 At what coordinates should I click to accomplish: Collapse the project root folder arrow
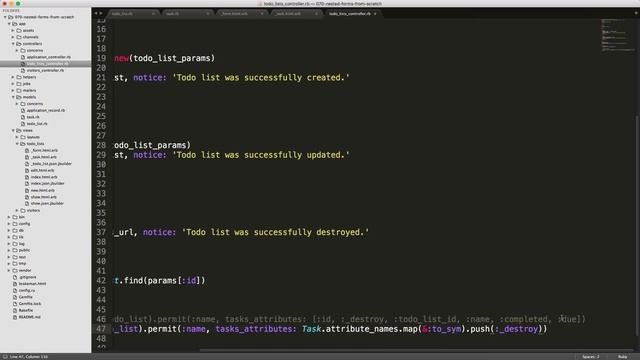tap(5, 17)
